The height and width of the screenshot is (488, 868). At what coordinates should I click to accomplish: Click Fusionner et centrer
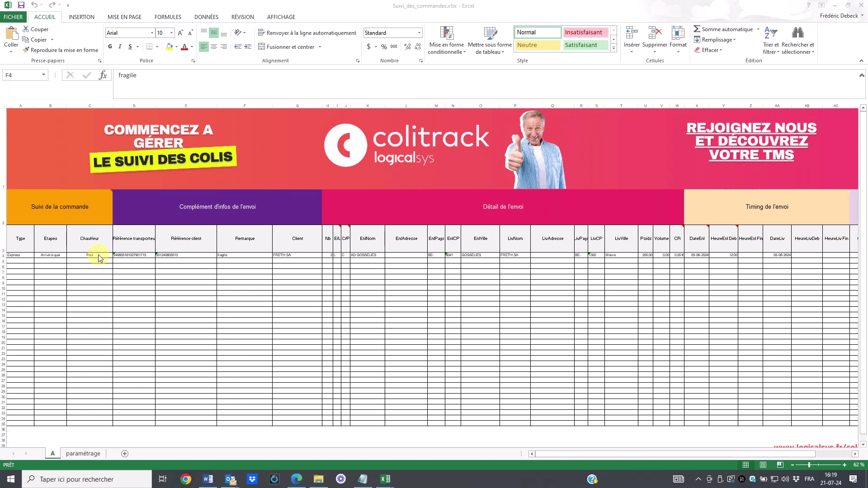[x=286, y=47]
